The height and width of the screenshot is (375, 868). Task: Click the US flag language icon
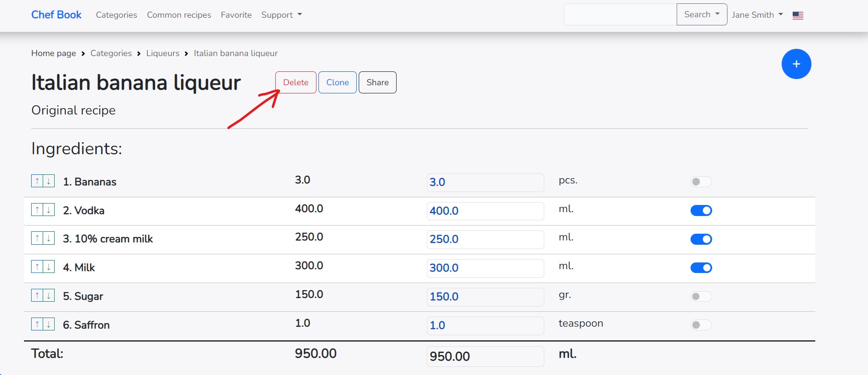pyautogui.click(x=798, y=15)
